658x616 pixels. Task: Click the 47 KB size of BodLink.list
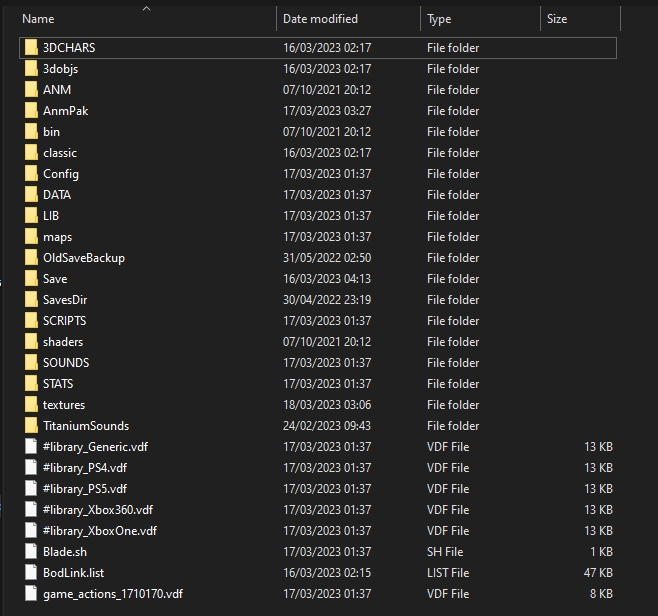click(598, 572)
